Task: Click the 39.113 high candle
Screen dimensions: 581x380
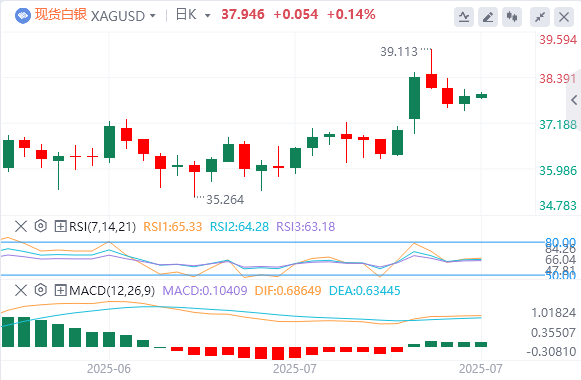Action: 431,69
